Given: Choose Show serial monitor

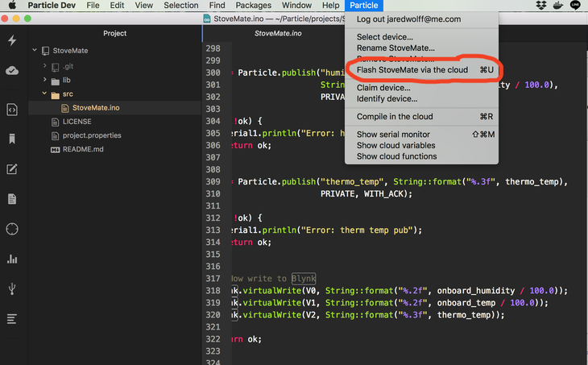Looking at the screenshot, I should pyautogui.click(x=421, y=135).
